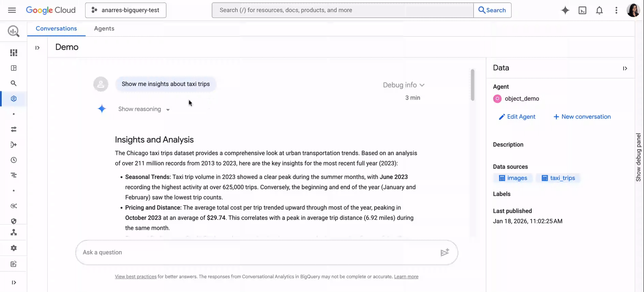This screenshot has height=292, width=644.
Task: Expand the bottom left navigation sidebar toggle
Action: (14, 282)
